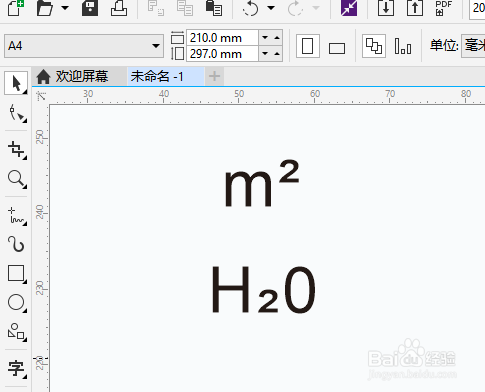
Task: Publish to PDF
Action: click(x=444, y=8)
